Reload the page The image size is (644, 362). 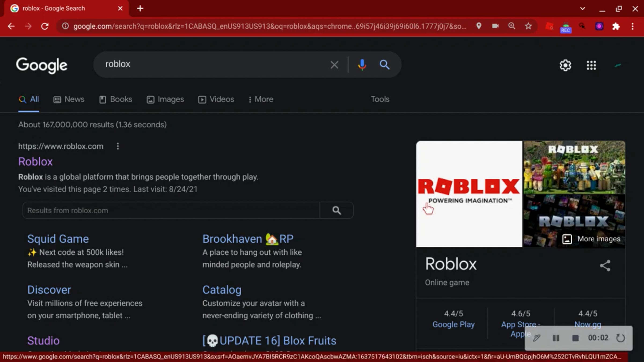pyautogui.click(x=45, y=26)
